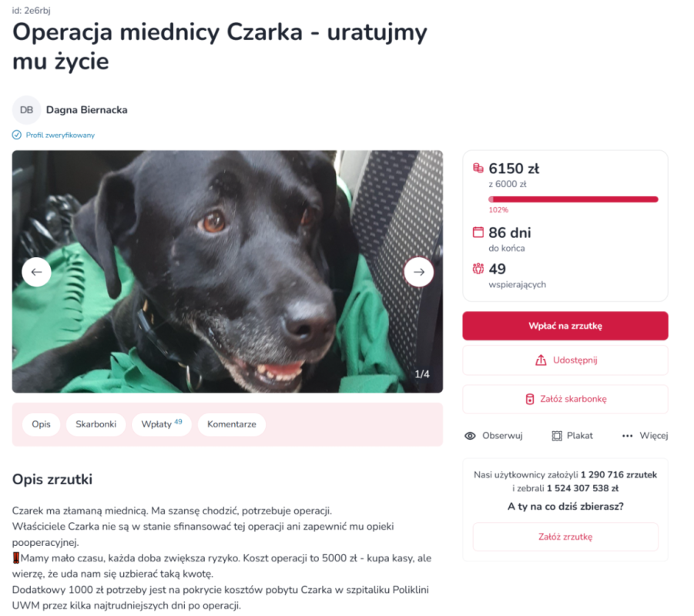Click the calendar icon next to 86 dni
The width and height of the screenshot is (694, 616).
[x=478, y=233]
